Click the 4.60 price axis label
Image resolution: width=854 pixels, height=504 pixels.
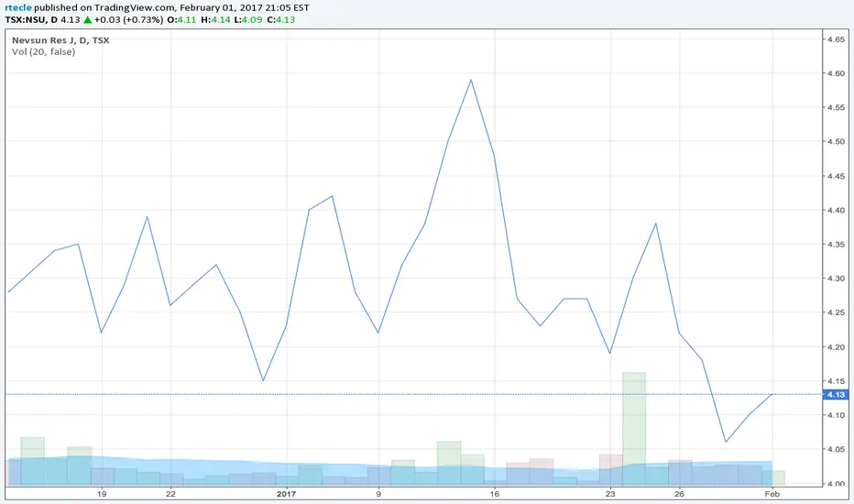[836, 73]
